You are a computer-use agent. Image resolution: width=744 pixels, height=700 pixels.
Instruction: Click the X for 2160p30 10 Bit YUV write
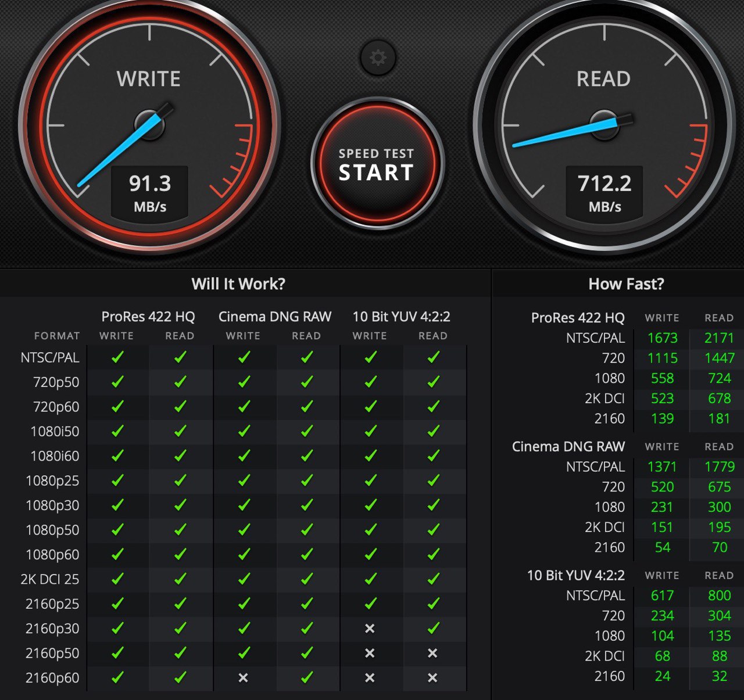tap(370, 628)
